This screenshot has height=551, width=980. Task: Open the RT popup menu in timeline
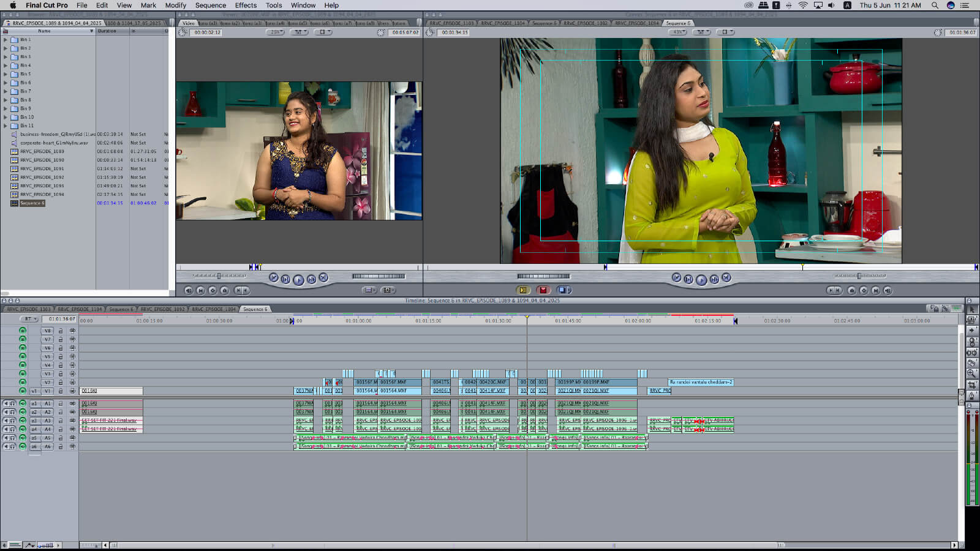pyautogui.click(x=29, y=319)
